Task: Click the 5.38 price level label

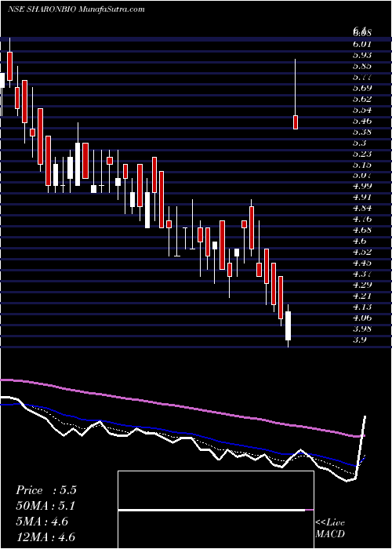Action: pos(362,132)
